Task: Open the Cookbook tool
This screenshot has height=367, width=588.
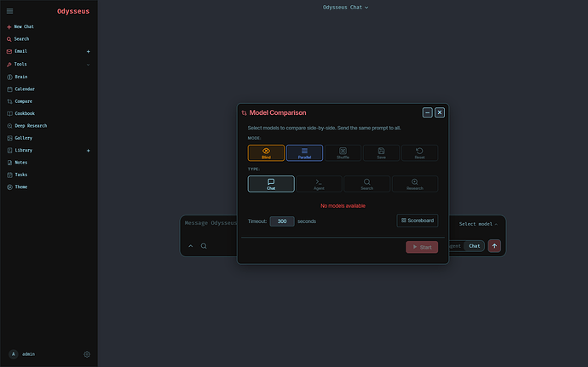Action: coord(21,113)
